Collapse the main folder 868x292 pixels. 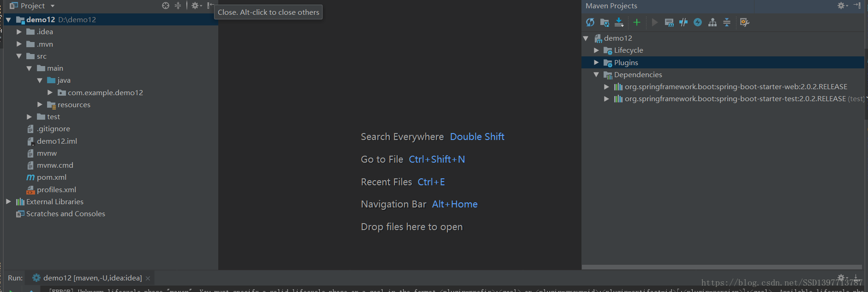click(x=29, y=68)
